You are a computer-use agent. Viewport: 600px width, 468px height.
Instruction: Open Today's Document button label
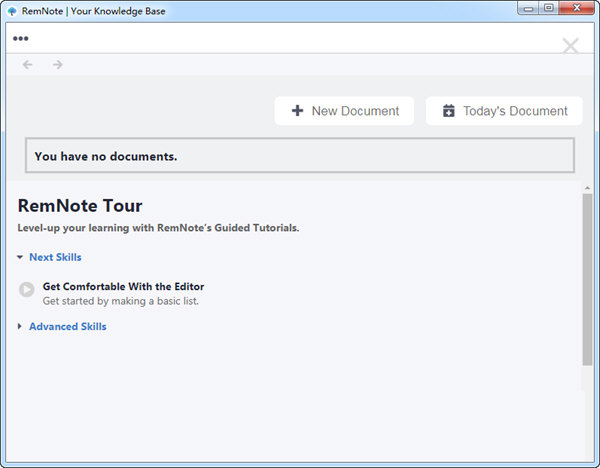[515, 111]
